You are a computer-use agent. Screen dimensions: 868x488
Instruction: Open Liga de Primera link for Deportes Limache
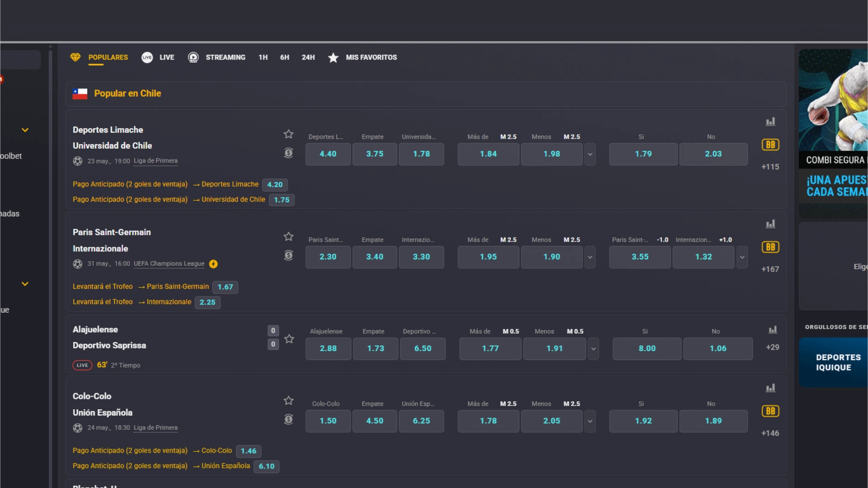(155, 161)
